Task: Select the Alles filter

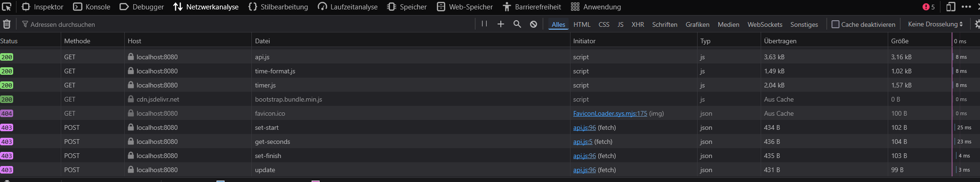Action: 558,24
